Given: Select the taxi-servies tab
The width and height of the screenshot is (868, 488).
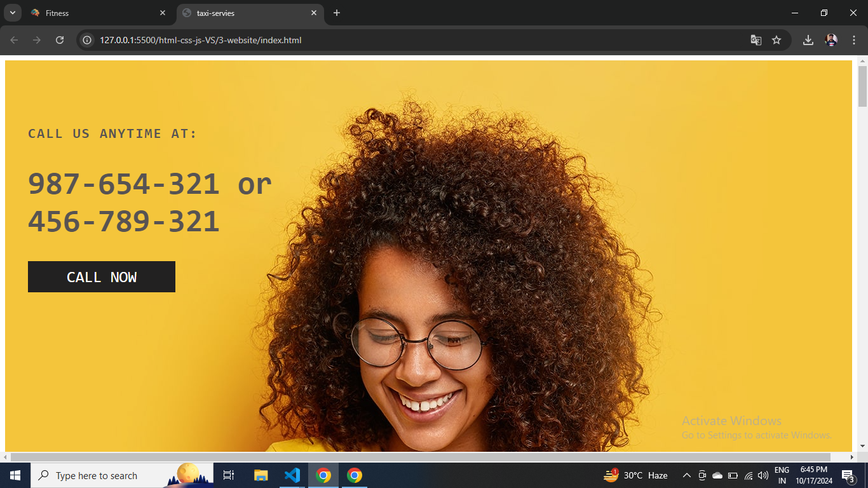Looking at the screenshot, I should point(250,13).
